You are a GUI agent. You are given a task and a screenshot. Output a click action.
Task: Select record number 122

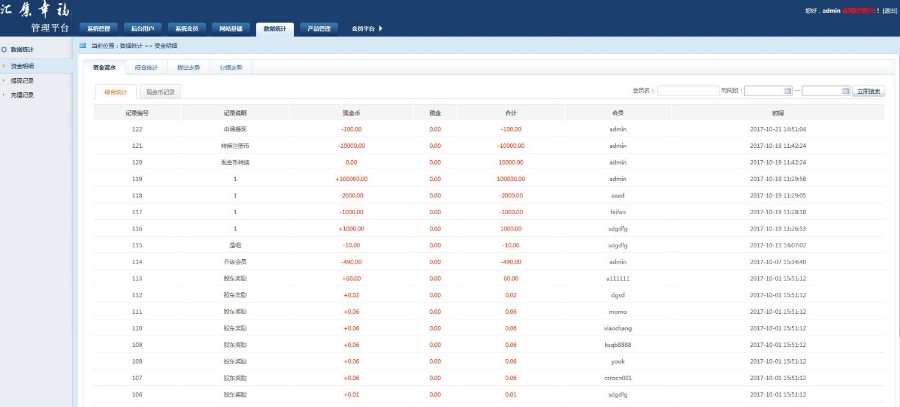(137, 129)
